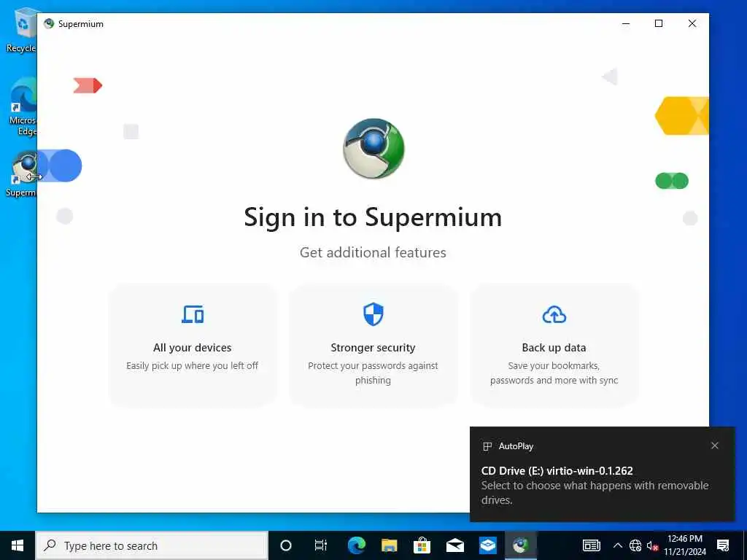Dismiss the AutoPlay notification
This screenshot has width=747, height=560.
[x=715, y=446]
